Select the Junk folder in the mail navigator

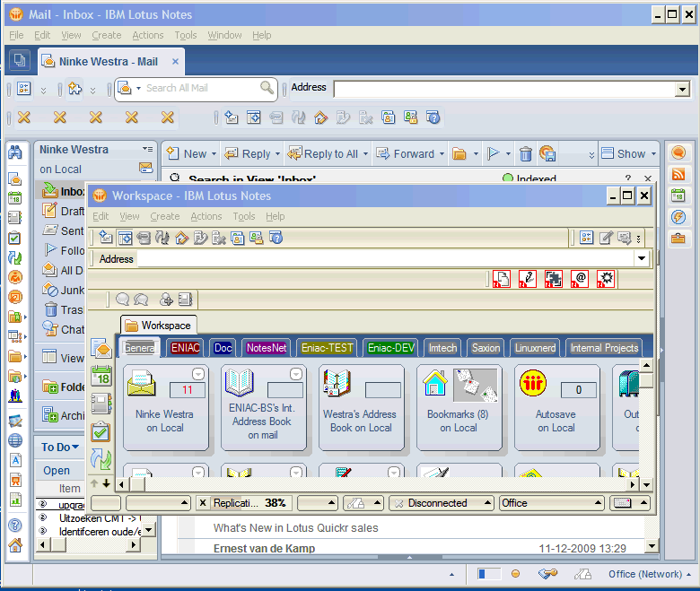click(x=64, y=290)
